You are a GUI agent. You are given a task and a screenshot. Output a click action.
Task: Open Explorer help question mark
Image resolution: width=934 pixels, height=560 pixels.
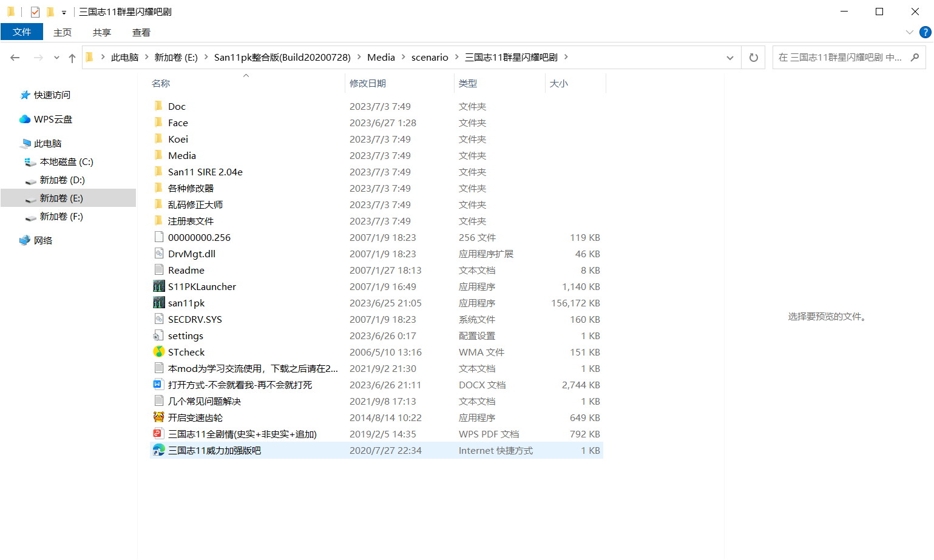pos(926,32)
